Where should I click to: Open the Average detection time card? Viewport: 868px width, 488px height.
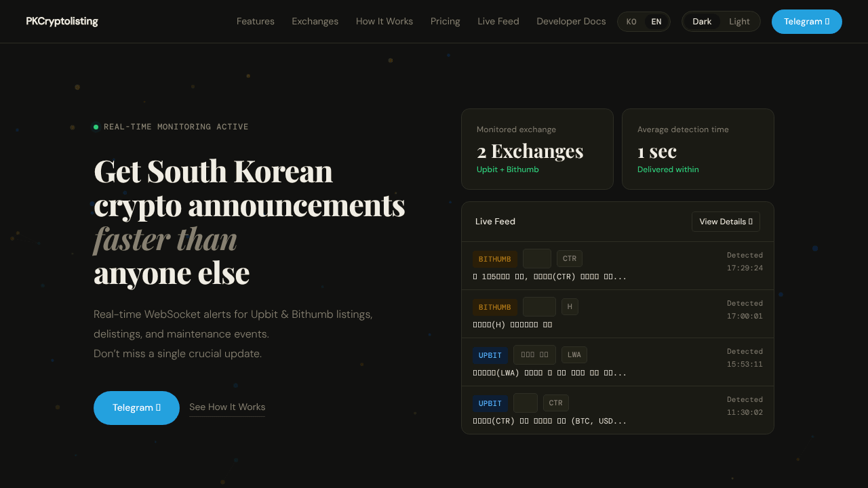click(698, 149)
